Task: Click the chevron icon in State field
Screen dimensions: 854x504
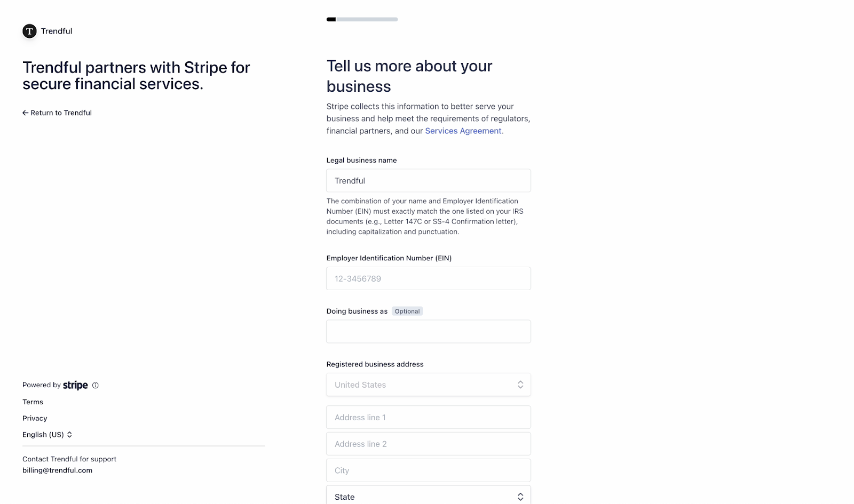Action: tap(520, 497)
